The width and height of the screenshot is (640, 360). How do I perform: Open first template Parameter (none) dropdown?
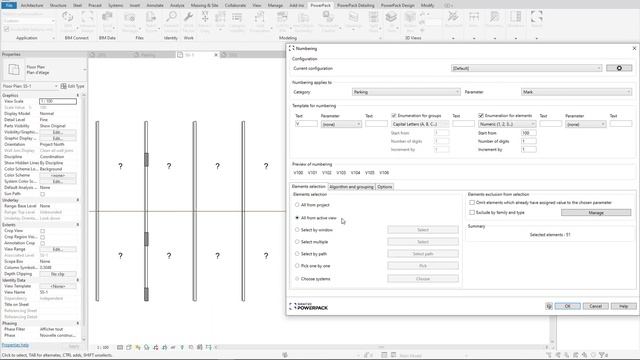coord(341,124)
